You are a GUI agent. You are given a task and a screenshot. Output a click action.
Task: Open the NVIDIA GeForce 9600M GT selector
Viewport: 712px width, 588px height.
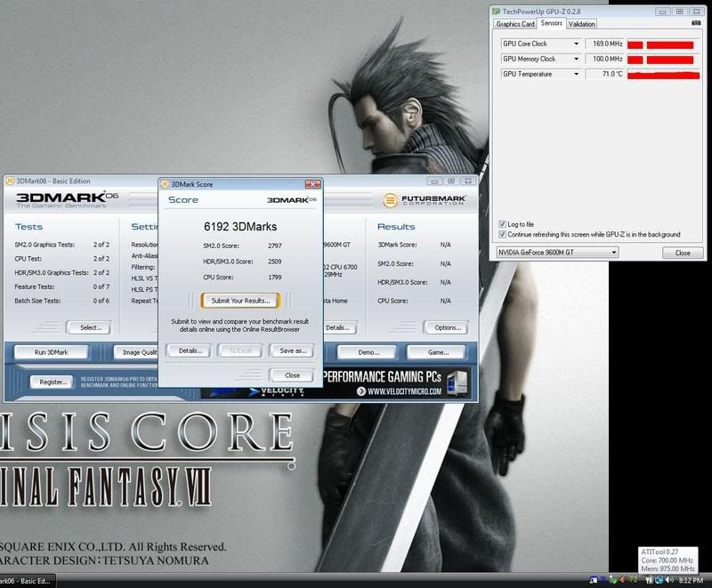click(557, 253)
